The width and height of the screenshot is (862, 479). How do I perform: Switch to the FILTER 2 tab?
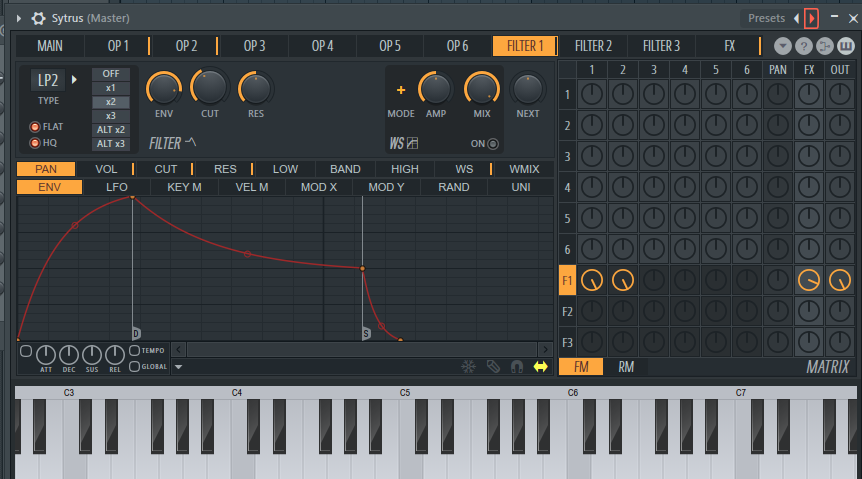click(593, 46)
